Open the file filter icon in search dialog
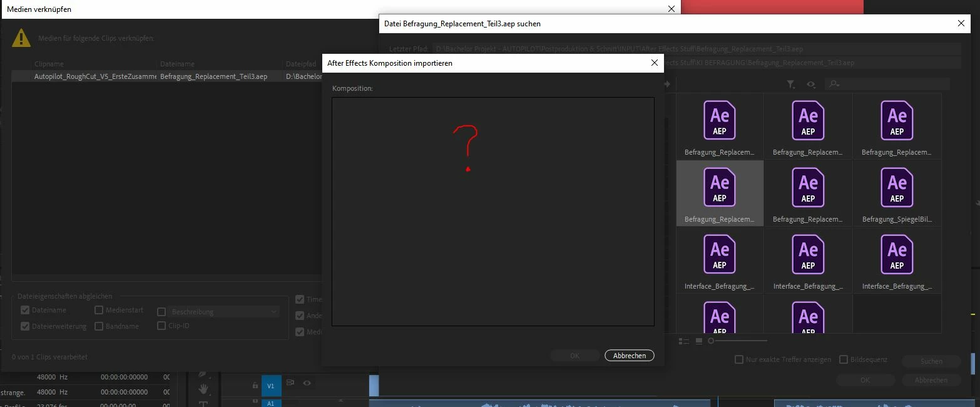980x407 pixels. point(790,84)
